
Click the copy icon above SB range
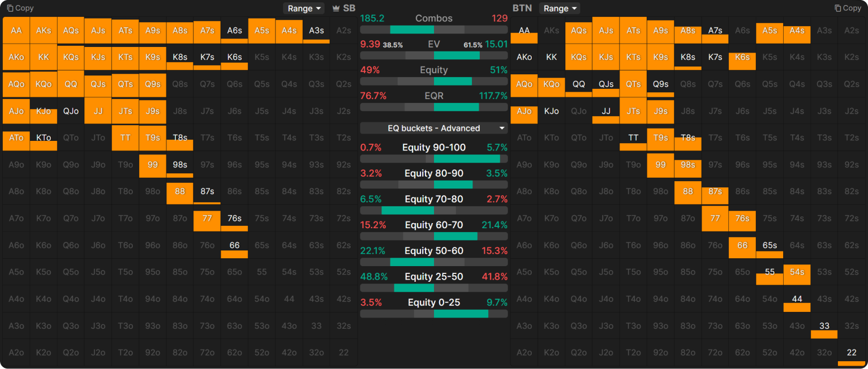(9, 8)
